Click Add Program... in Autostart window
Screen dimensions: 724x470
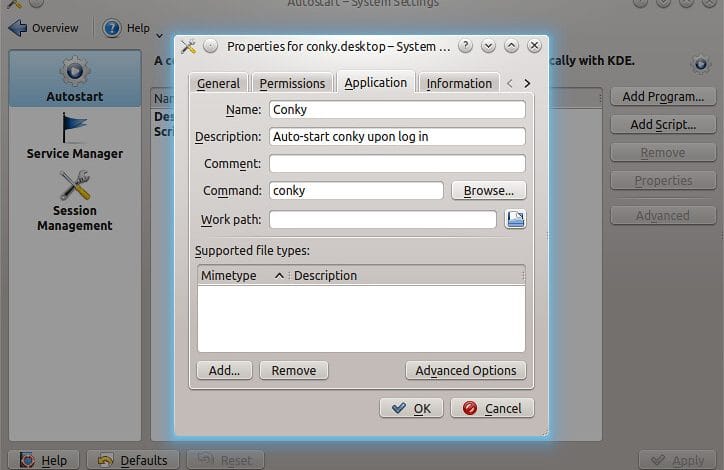(x=663, y=96)
